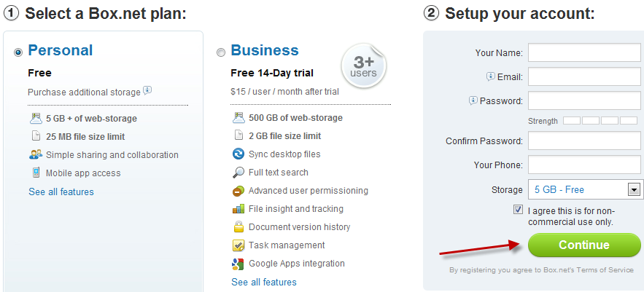
Task: Click the Sync desktop files icon
Action: (x=238, y=154)
